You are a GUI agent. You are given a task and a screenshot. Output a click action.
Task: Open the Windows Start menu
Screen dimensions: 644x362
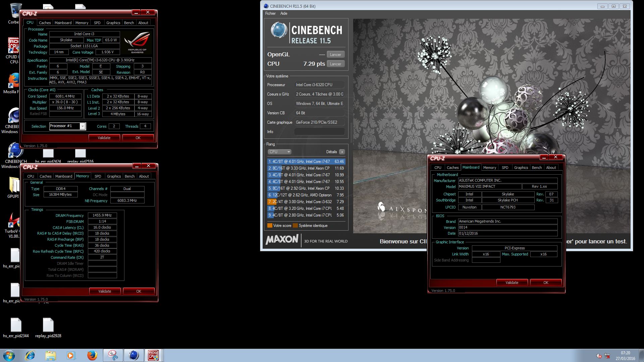[9, 355]
